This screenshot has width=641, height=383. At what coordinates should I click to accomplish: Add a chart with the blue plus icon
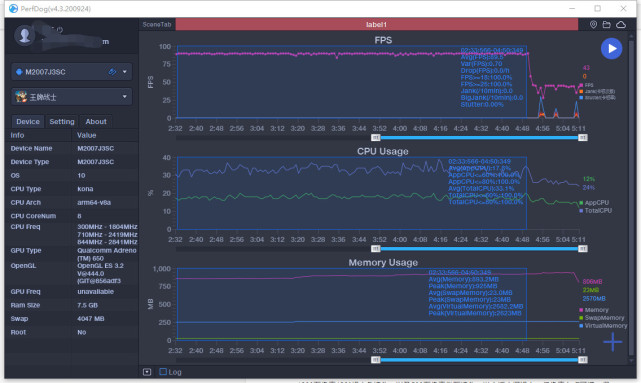pos(612,342)
